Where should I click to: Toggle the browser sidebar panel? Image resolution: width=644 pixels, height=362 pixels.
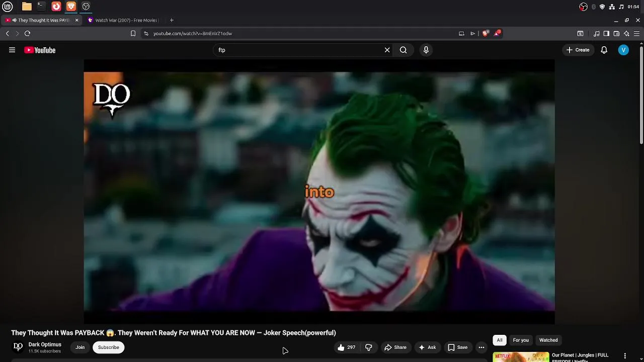(x=606, y=34)
